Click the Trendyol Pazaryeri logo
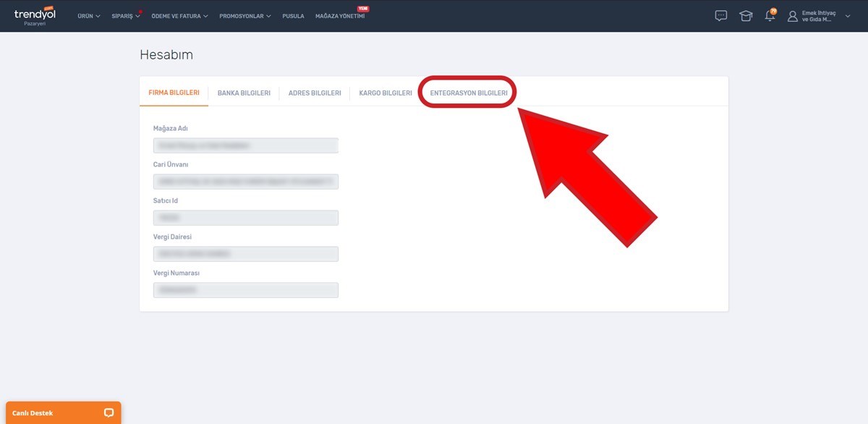The width and height of the screenshot is (868, 424). pyautogui.click(x=35, y=16)
